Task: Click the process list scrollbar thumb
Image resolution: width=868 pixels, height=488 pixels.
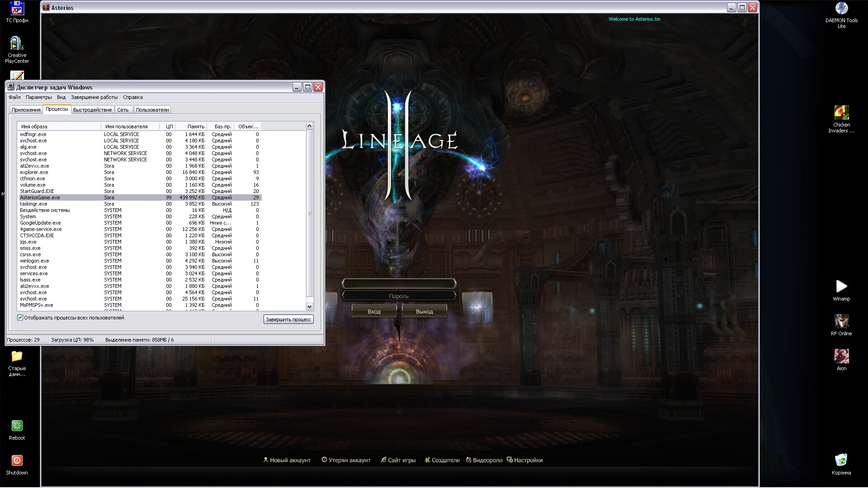Action: click(x=310, y=213)
